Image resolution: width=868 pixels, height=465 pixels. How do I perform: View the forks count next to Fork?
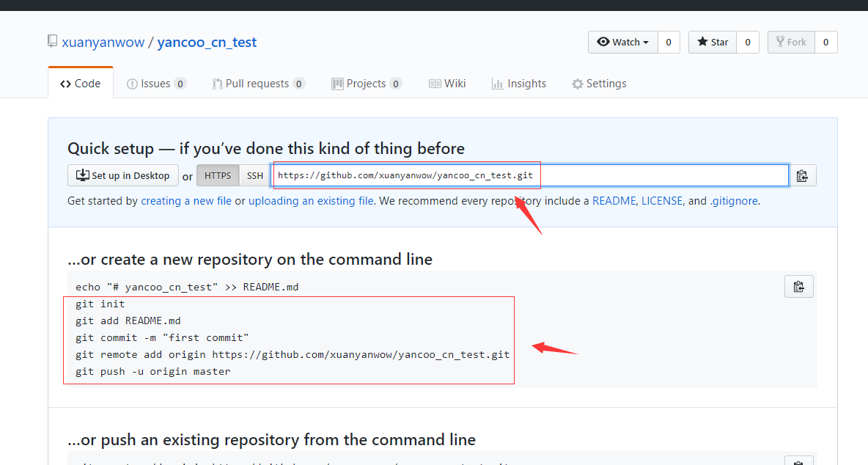[826, 42]
